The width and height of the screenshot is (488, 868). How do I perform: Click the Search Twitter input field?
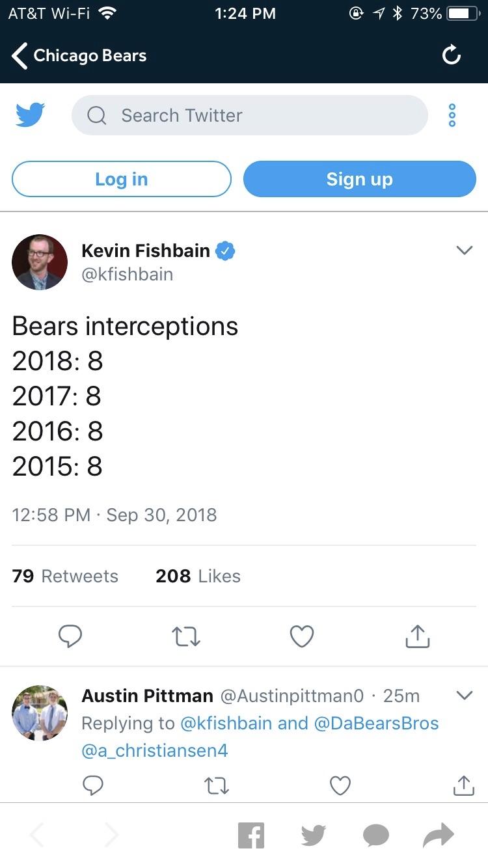[x=249, y=115]
